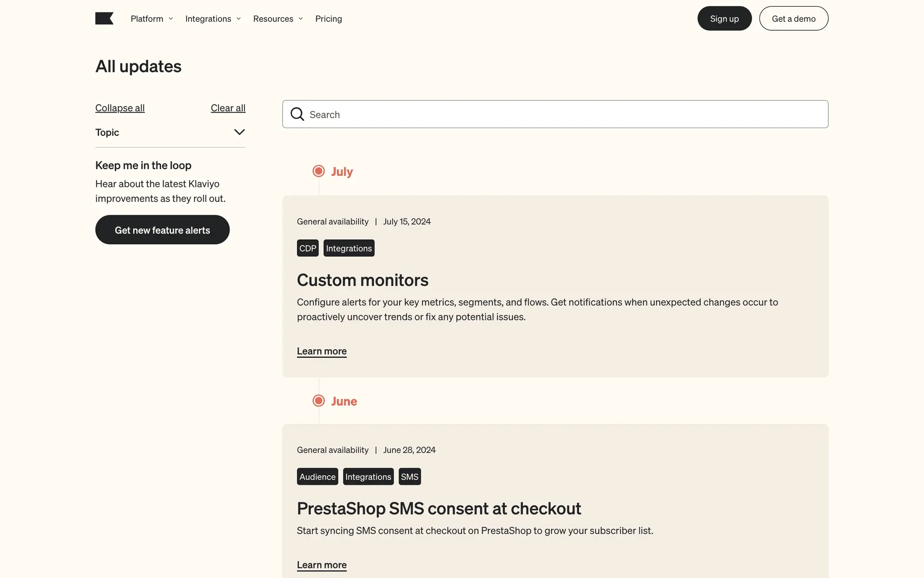Click Collapse all link
924x578 pixels.
120,108
